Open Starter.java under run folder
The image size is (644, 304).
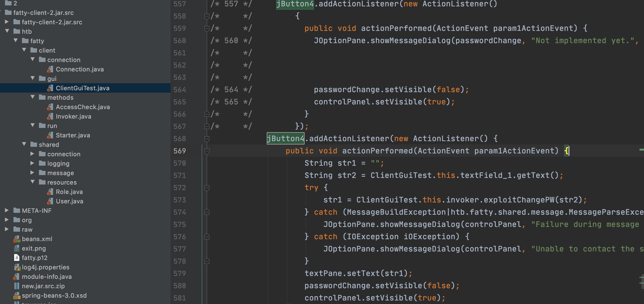coord(73,135)
